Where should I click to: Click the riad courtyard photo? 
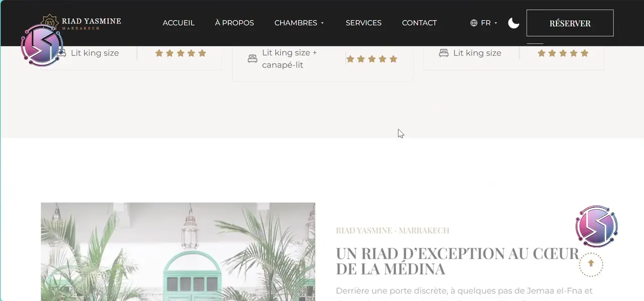point(178,252)
